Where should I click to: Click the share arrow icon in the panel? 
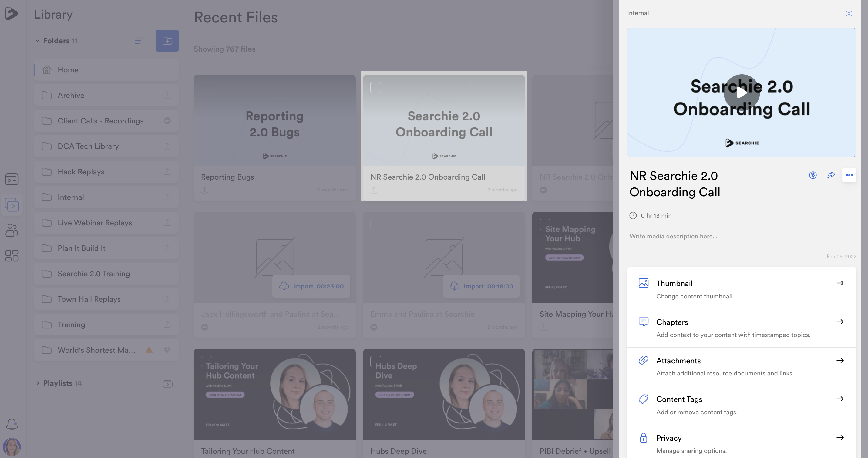[831, 175]
